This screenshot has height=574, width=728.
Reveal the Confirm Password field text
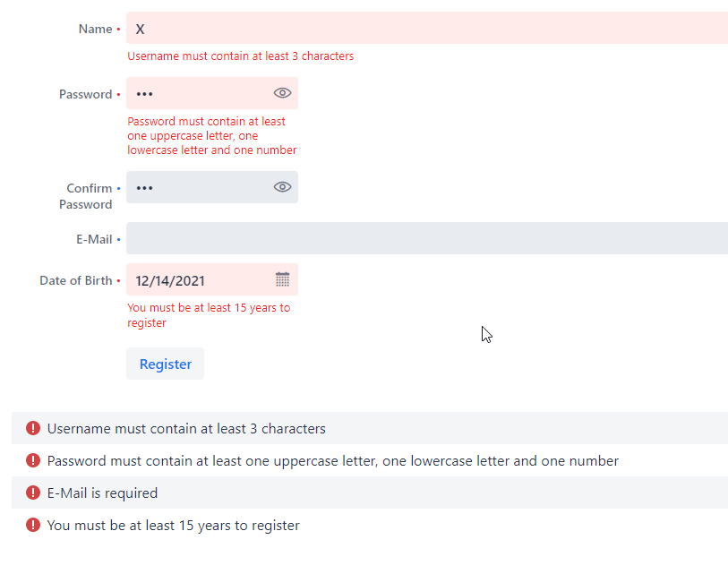(282, 186)
